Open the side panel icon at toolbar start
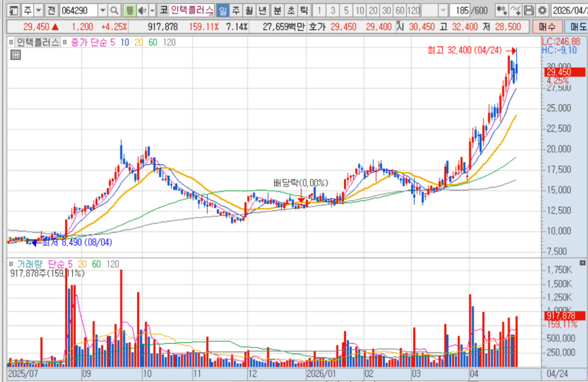 click(14, 10)
